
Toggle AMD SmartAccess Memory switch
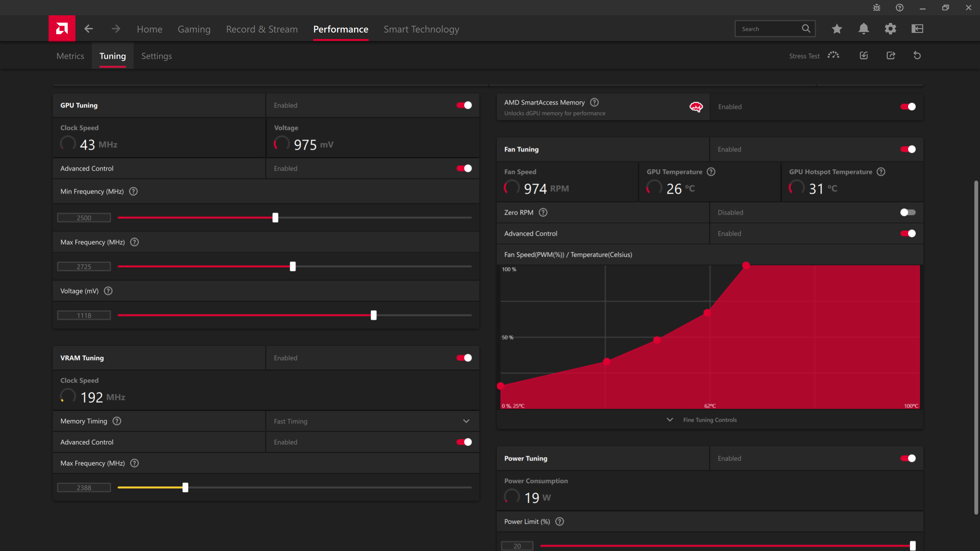pyautogui.click(x=908, y=107)
